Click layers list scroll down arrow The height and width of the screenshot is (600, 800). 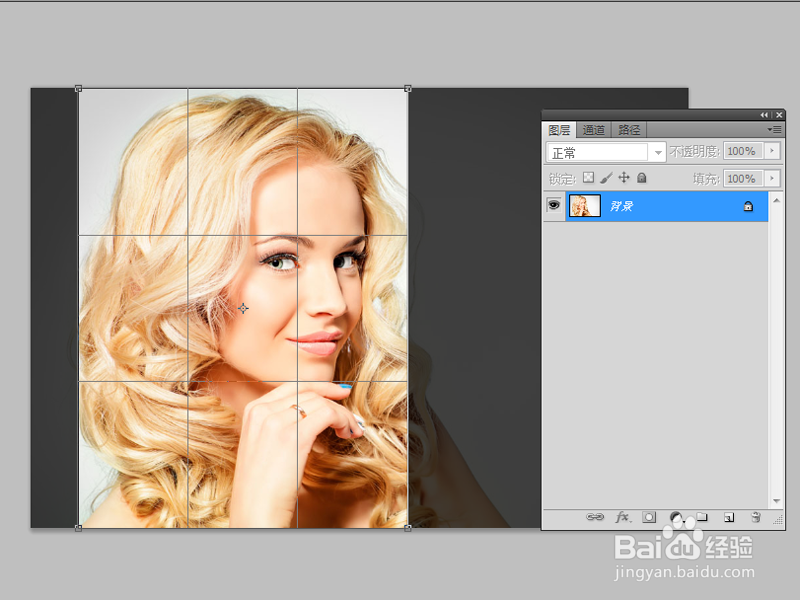point(776,501)
